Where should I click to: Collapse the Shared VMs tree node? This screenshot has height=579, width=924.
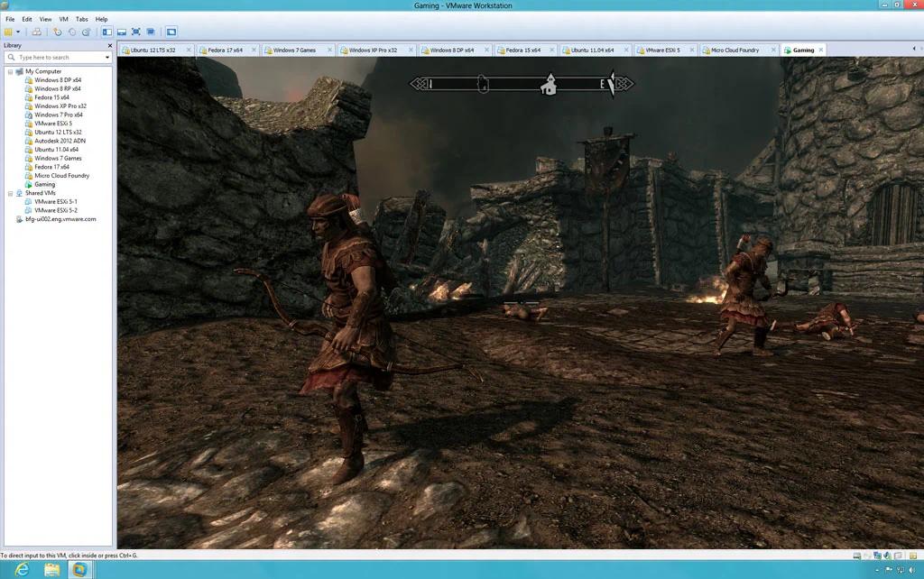pyautogui.click(x=10, y=193)
